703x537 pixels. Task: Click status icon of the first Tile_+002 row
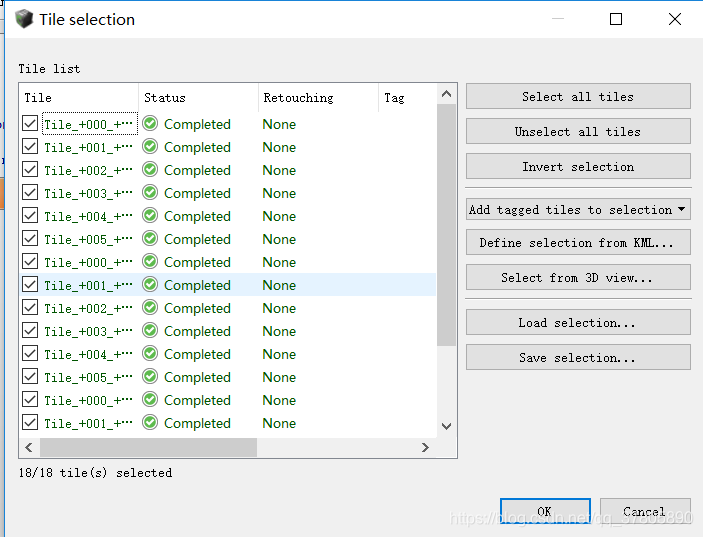[150, 169]
